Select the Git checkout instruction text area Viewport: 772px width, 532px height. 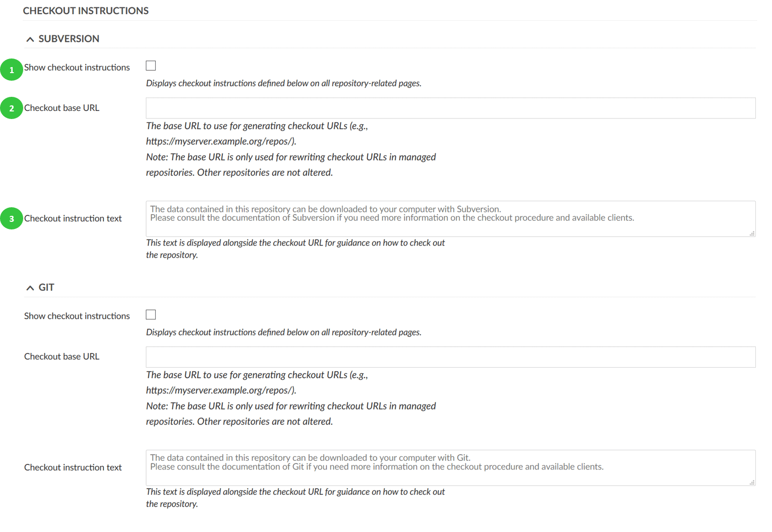pyautogui.click(x=450, y=467)
